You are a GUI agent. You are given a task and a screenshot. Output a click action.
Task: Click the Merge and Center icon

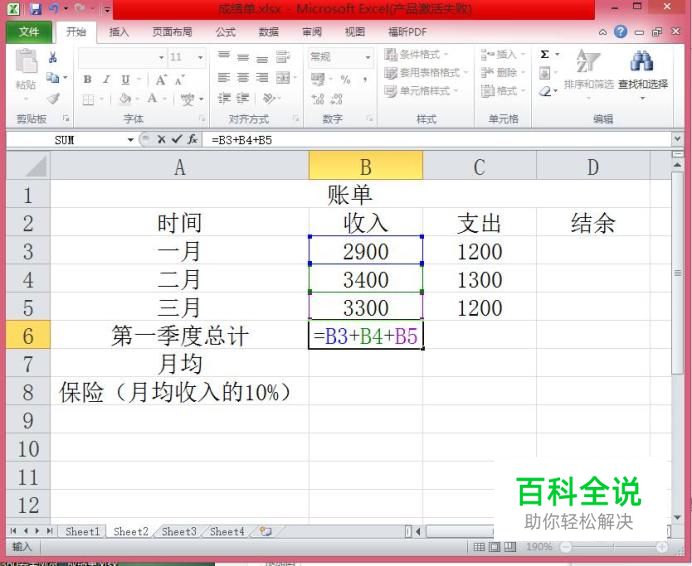[x=283, y=78]
